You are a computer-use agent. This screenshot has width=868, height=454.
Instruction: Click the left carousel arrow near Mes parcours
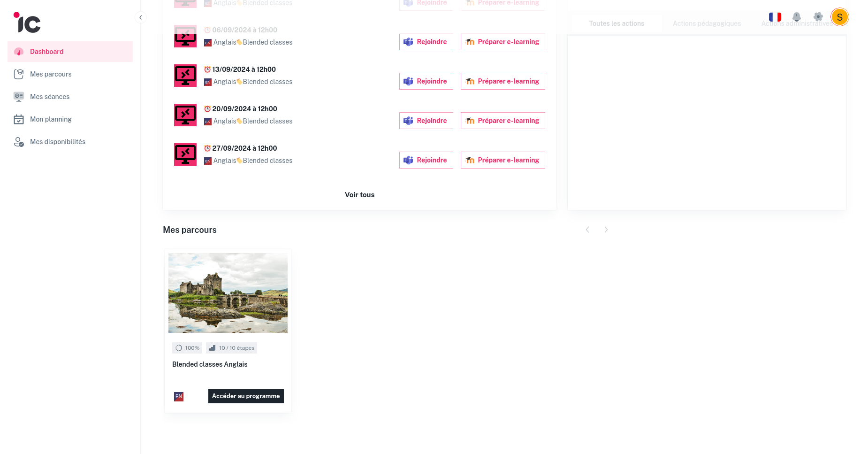click(587, 230)
